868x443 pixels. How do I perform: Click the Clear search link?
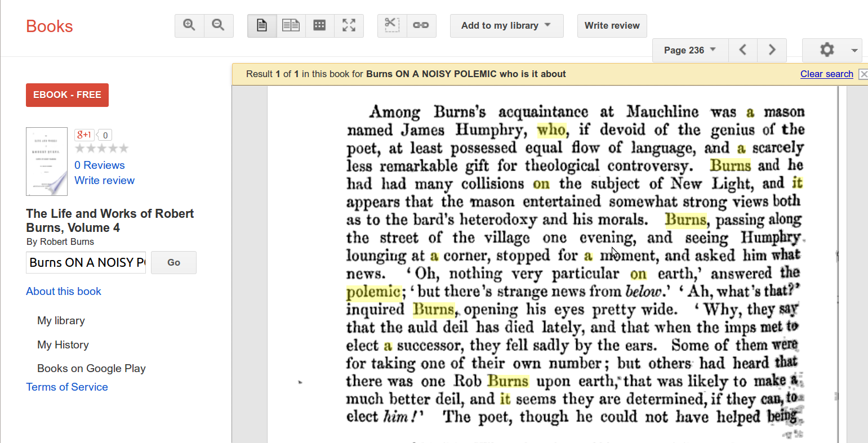pos(826,74)
